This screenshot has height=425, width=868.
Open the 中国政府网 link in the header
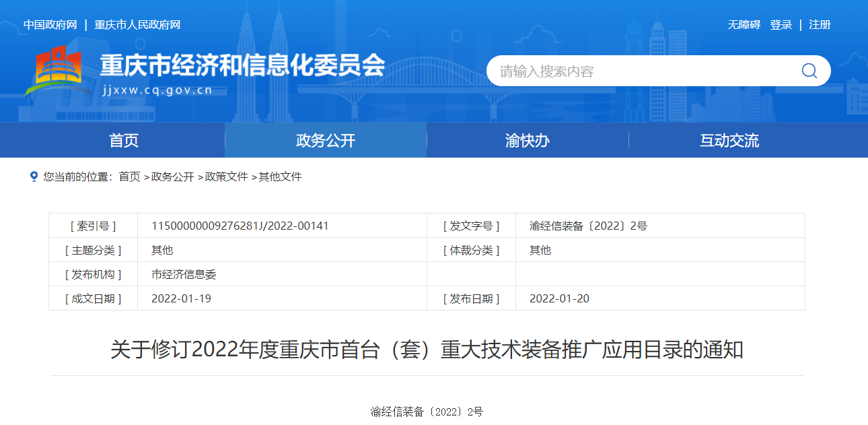pos(50,25)
